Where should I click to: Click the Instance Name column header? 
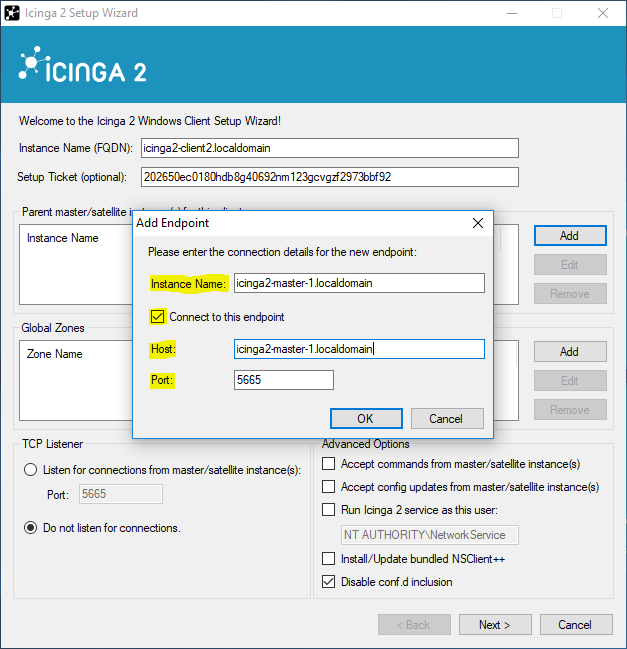(x=62, y=238)
